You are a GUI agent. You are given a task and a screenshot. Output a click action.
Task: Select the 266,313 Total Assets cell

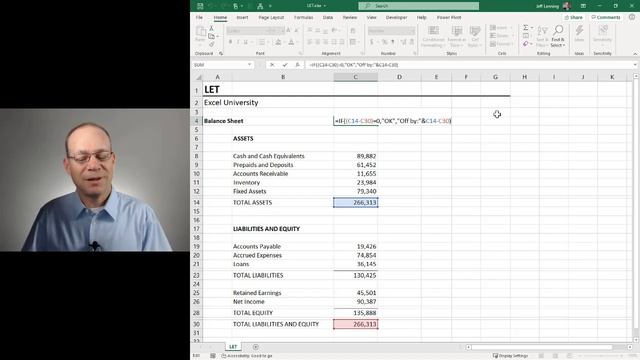(x=356, y=202)
